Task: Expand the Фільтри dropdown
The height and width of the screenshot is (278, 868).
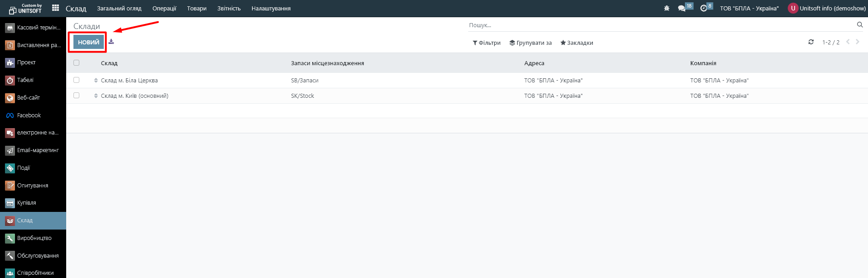Action: (x=486, y=43)
